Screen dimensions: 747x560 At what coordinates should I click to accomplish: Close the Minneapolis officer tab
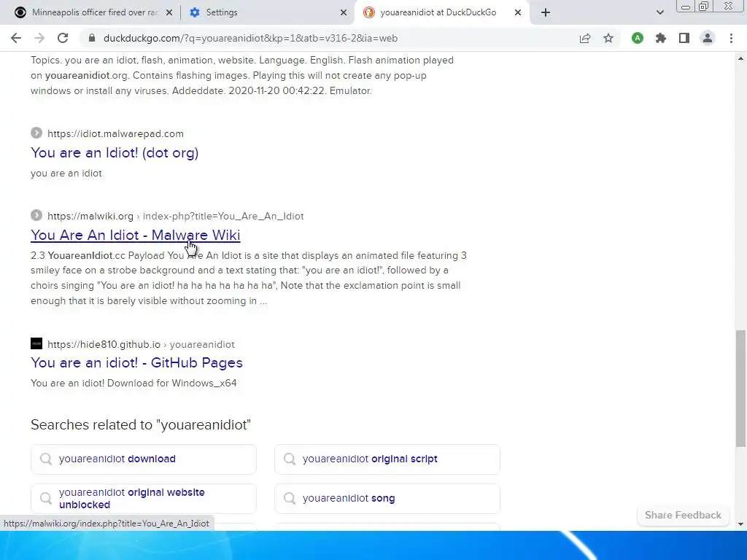169,12
